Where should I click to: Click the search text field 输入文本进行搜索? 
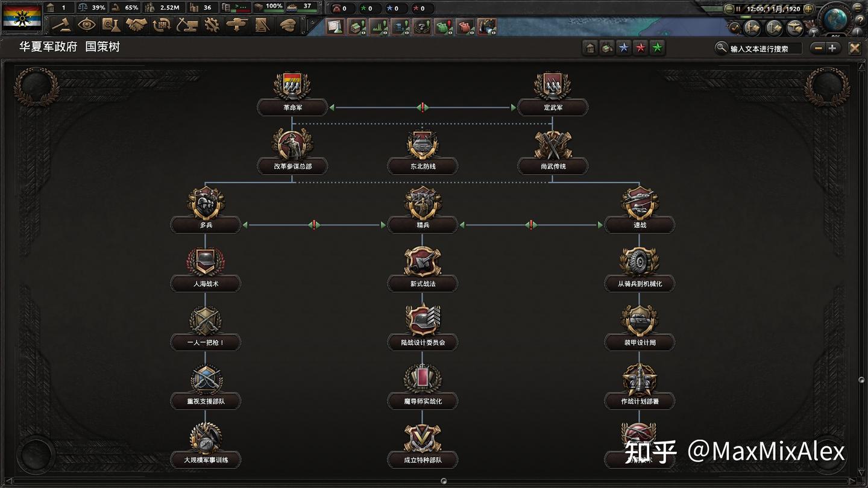click(x=766, y=49)
